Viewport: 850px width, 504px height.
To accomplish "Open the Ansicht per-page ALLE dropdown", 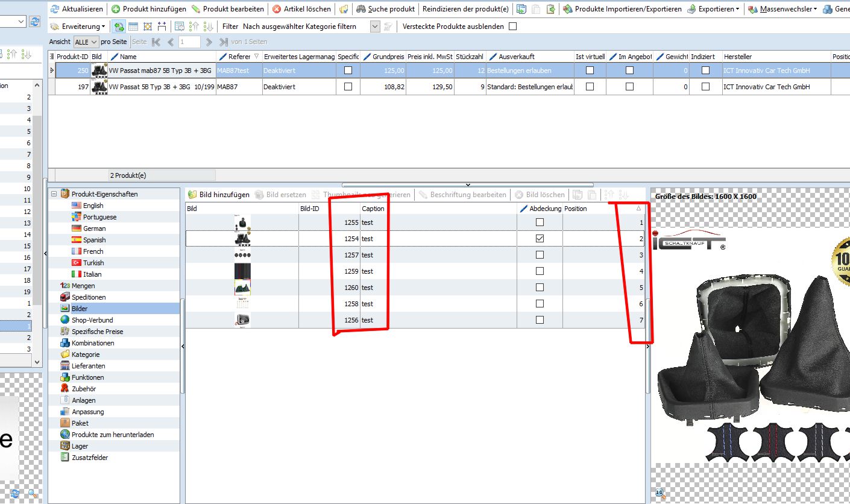I will pyautogui.click(x=86, y=42).
